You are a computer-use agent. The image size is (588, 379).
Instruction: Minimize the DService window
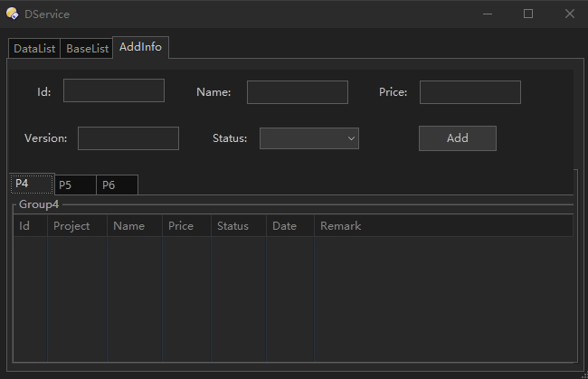[488, 14]
